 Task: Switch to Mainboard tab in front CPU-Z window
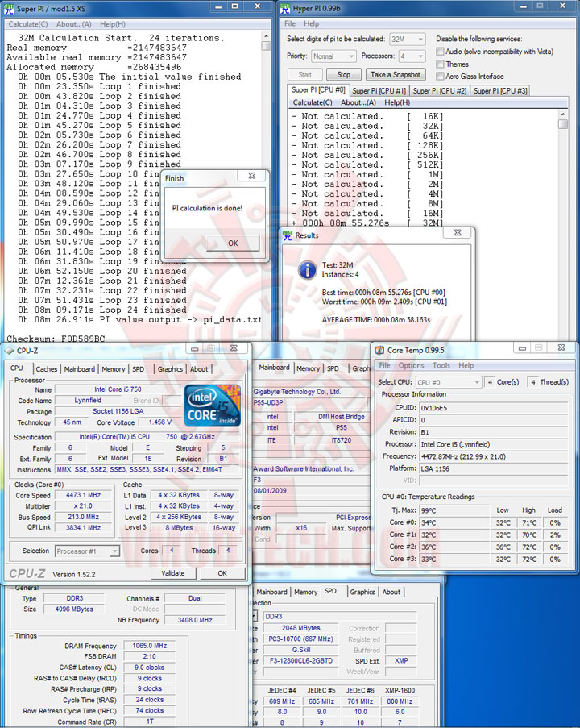[79, 369]
